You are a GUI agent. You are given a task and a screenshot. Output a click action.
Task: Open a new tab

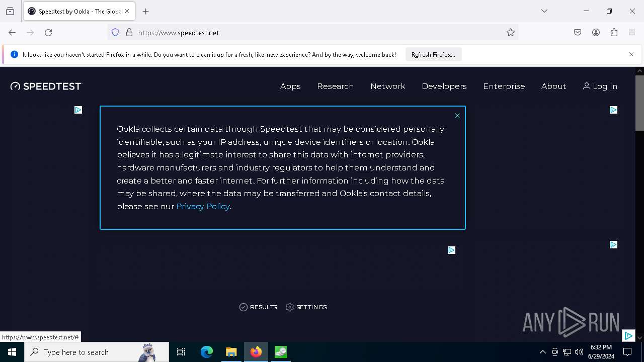[x=146, y=11]
